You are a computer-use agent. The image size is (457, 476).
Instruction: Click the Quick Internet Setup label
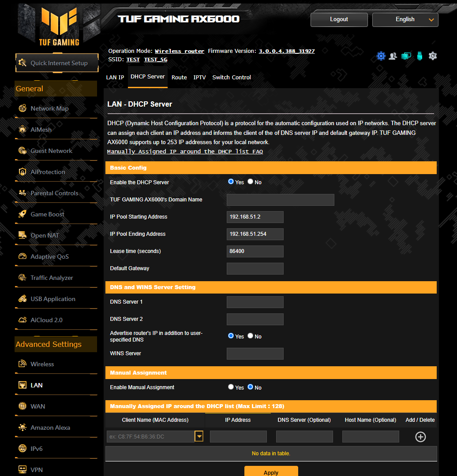pos(59,63)
